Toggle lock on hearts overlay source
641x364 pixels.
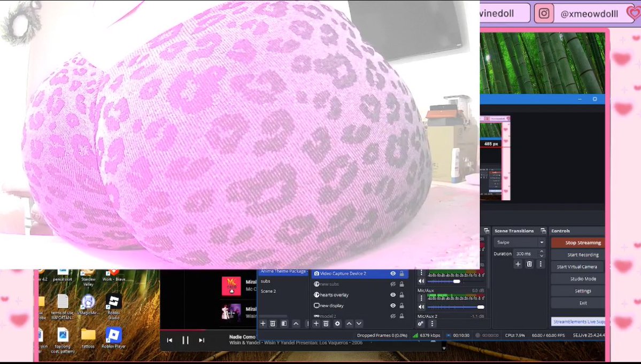(401, 295)
